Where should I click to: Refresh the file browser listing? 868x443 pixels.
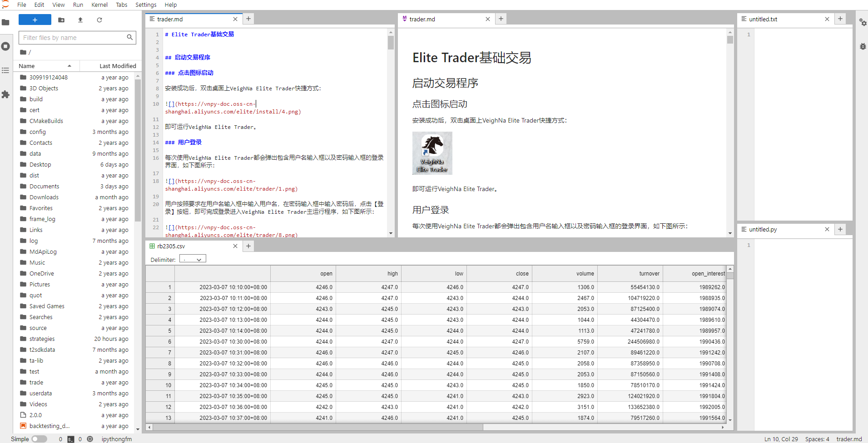point(99,20)
